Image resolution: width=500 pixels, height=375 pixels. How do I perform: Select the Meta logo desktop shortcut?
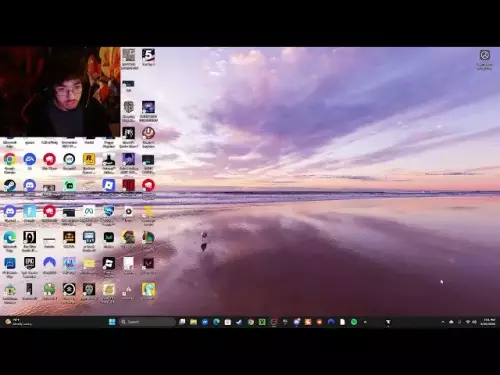click(x=89, y=212)
